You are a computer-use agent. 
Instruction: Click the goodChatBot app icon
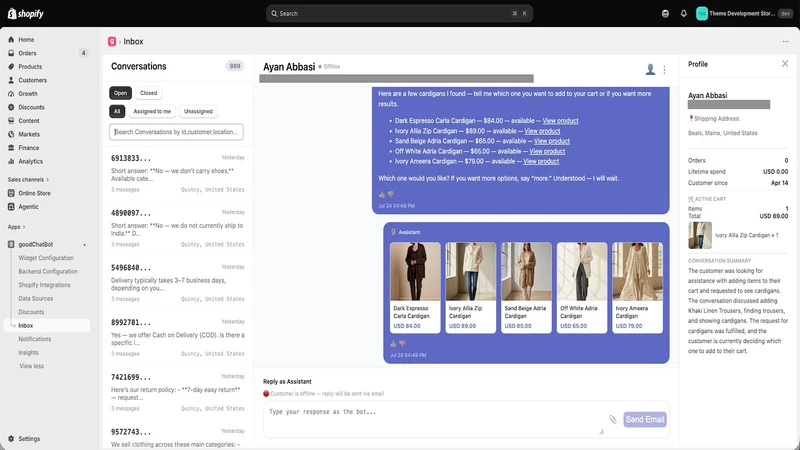tap(11, 244)
